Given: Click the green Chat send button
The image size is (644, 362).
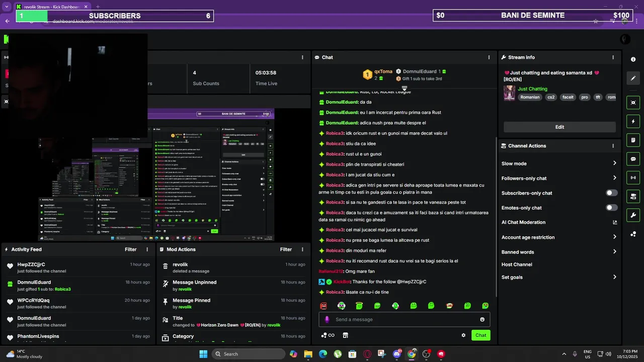Looking at the screenshot, I should click(x=481, y=335).
